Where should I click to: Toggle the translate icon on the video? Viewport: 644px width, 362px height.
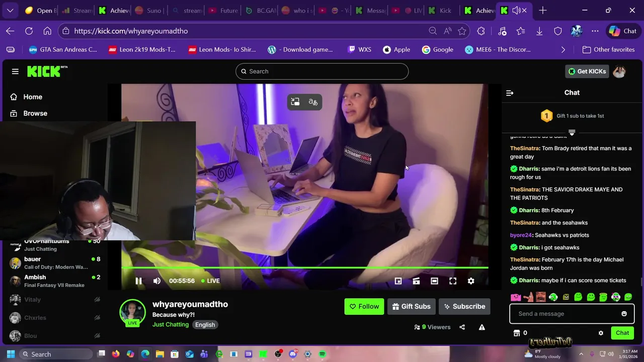(313, 102)
